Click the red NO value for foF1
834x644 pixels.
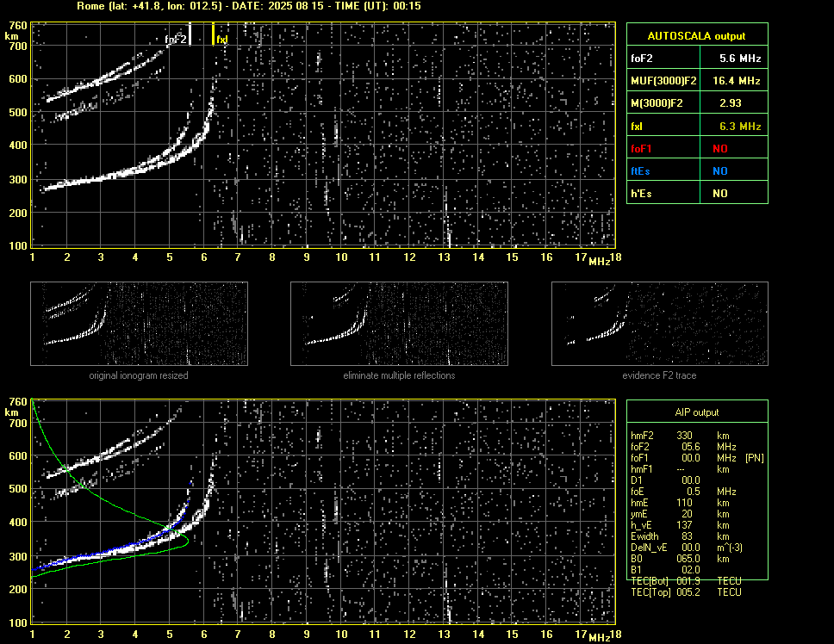point(720,149)
